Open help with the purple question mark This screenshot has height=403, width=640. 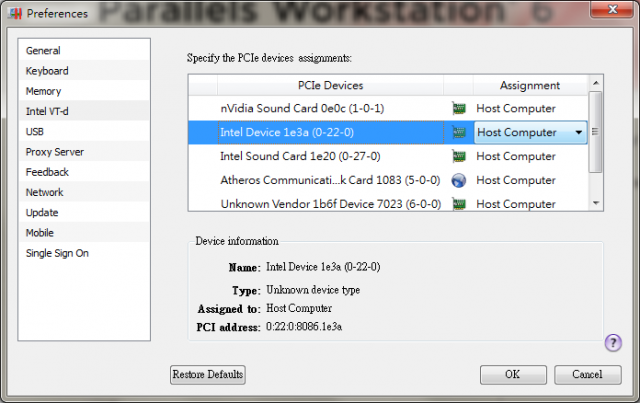coord(613,343)
